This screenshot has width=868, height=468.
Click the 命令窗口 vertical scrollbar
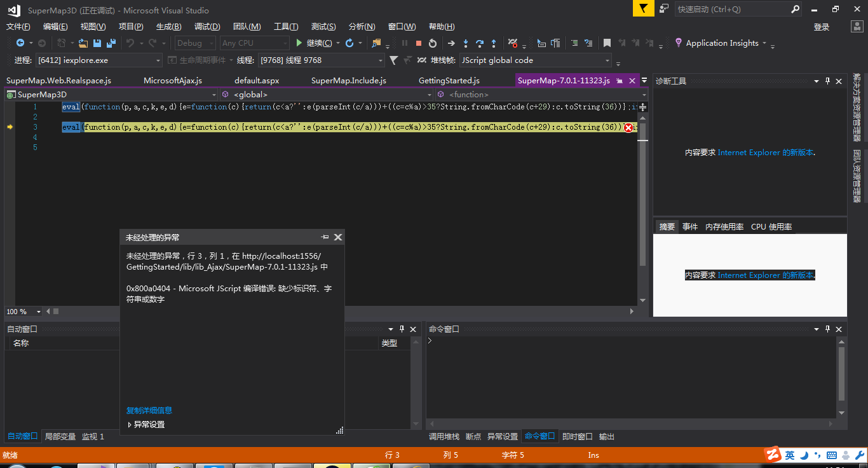click(x=842, y=378)
